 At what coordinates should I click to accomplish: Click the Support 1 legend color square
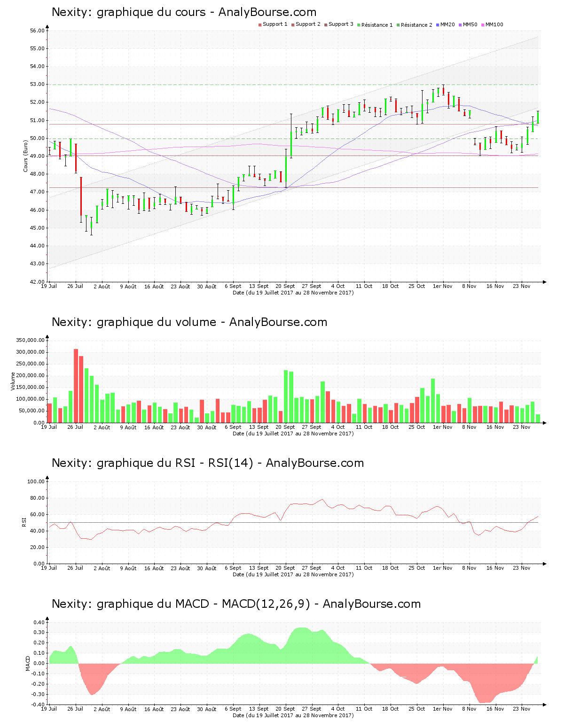coord(260,24)
